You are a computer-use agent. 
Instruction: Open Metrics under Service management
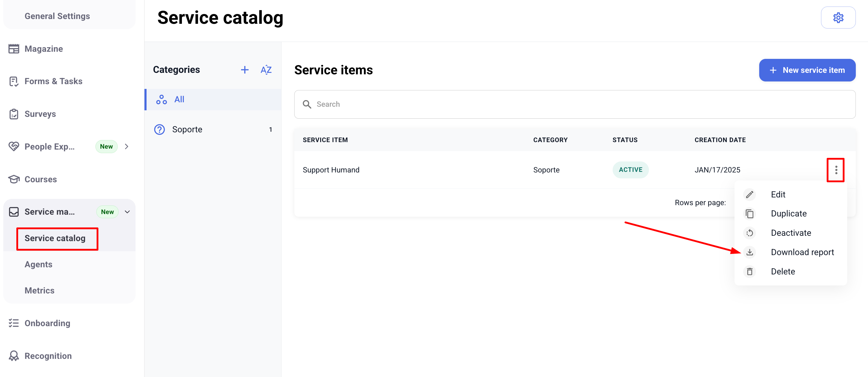(x=40, y=290)
